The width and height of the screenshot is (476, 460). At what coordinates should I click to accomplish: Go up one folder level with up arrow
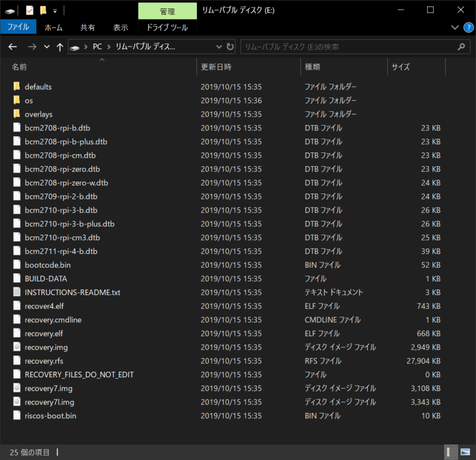point(59,46)
